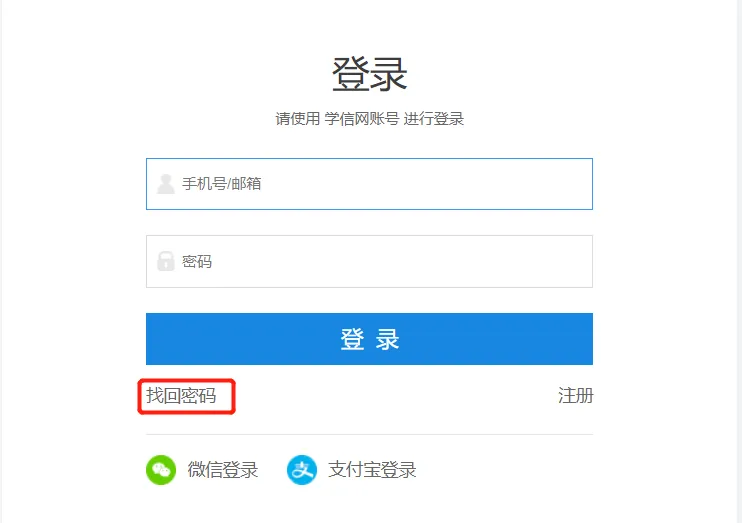Click the 手机号/邮箱 placeholder text
This screenshot has width=742, height=523.
tap(221, 184)
